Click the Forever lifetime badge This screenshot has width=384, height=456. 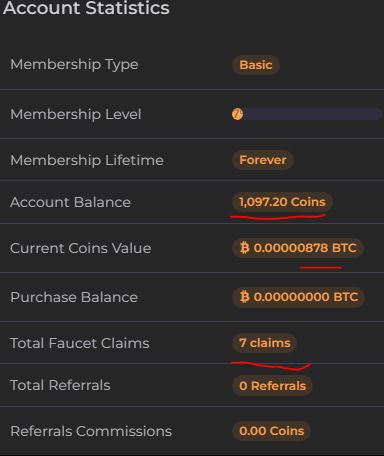(x=263, y=160)
